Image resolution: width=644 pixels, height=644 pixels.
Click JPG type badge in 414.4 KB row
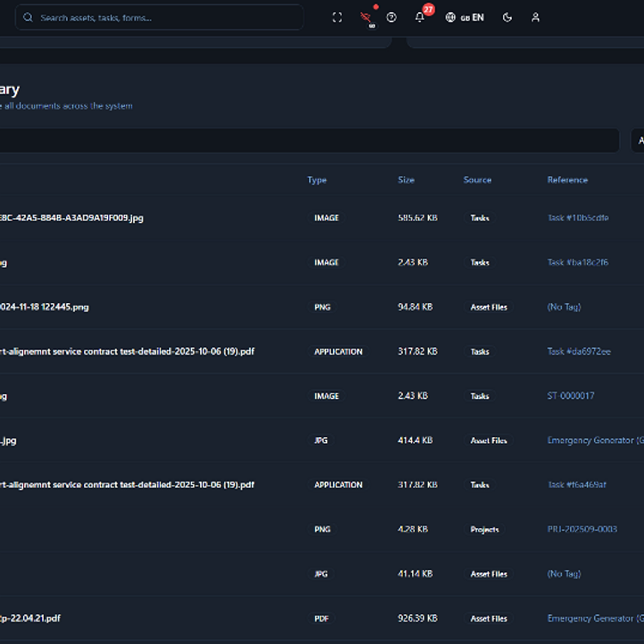[321, 440]
